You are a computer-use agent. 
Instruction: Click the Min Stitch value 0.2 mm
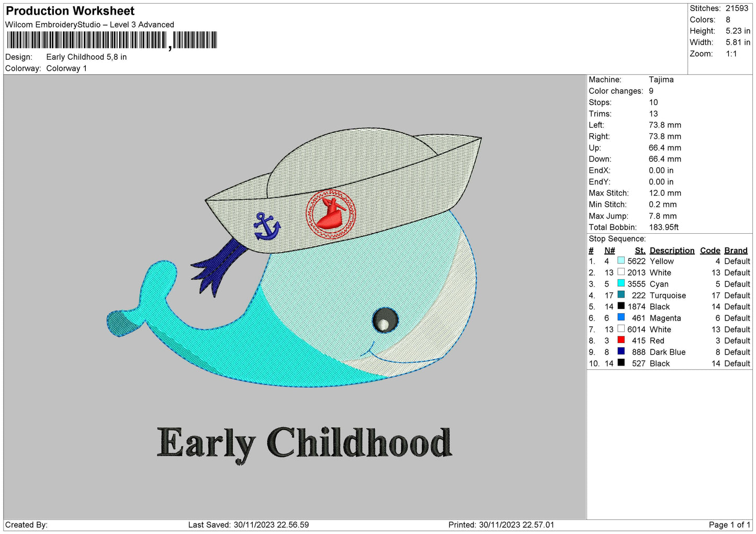tap(662, 204)
